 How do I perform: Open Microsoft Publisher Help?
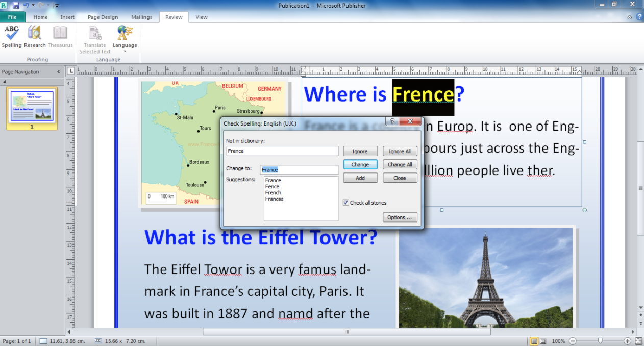tap(639, 17)
